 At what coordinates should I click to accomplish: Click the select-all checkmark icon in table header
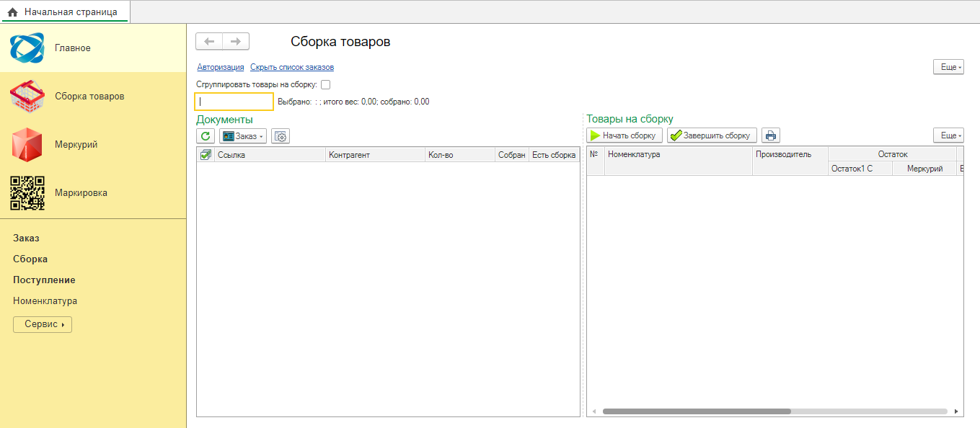click(x=206, y=155)
